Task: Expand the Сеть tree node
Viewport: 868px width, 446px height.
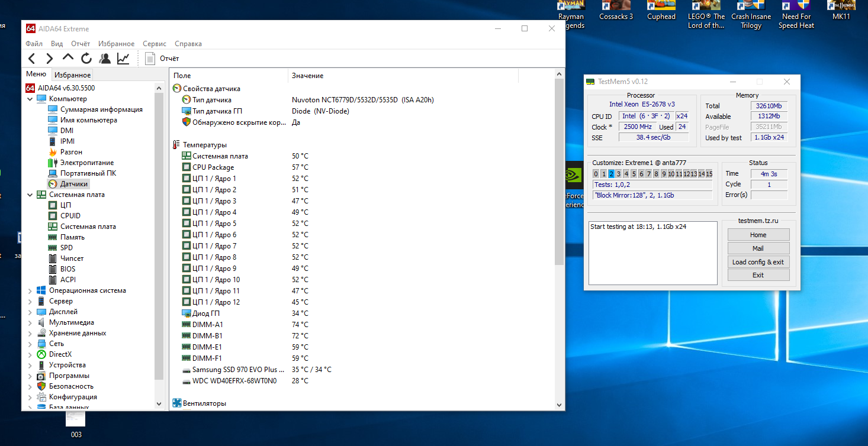Action: pos(30,344)
